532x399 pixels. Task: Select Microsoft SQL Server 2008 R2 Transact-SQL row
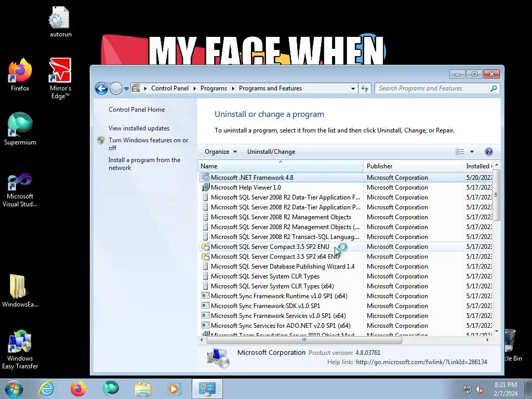tap(346, 237)
